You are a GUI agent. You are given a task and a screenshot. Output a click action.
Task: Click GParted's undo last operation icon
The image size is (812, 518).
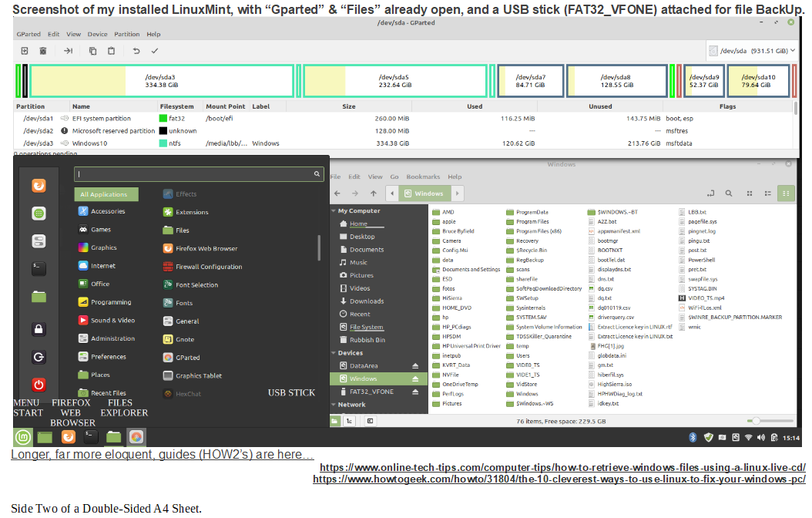coord(136,51)
